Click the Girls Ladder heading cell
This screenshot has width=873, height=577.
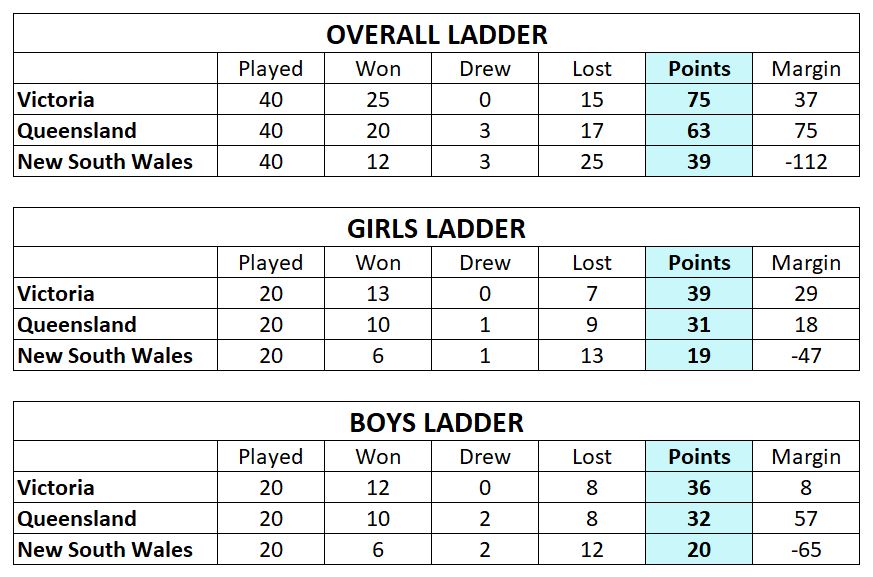[436, 227]
